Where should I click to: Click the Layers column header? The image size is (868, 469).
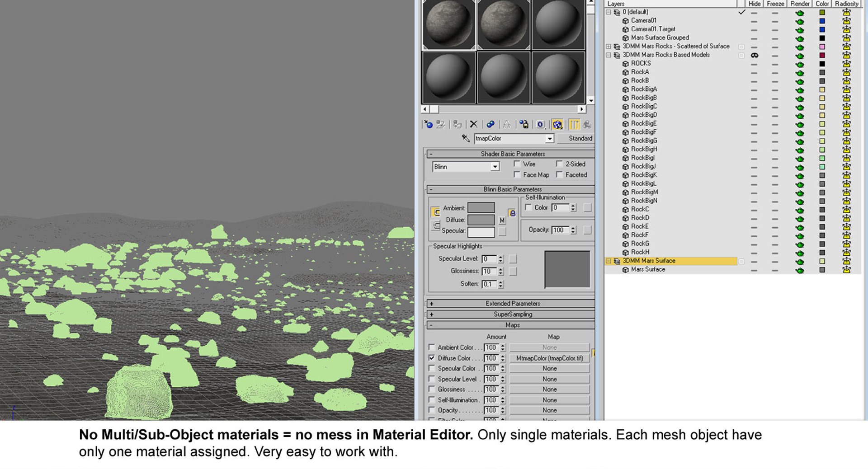pos(671,4)
